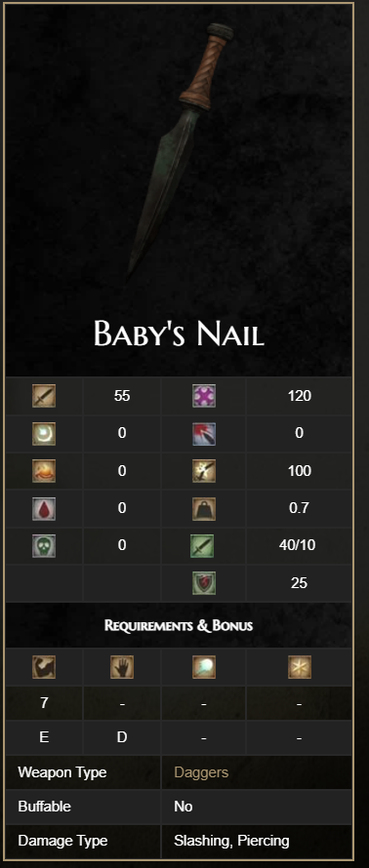This screenshot has width=369, height=868.
Task: Select the Requirements & Bonus header
Action: (179, 625)
